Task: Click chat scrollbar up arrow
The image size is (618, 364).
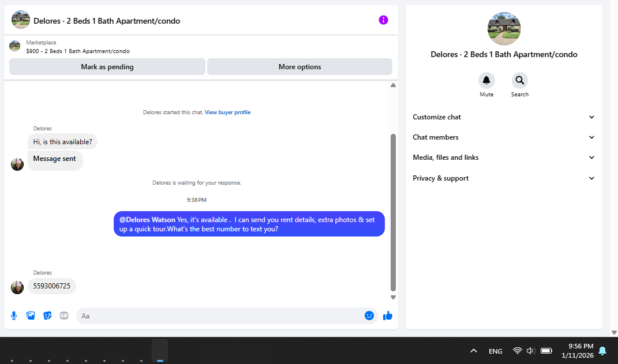Action: click(393, 85)
